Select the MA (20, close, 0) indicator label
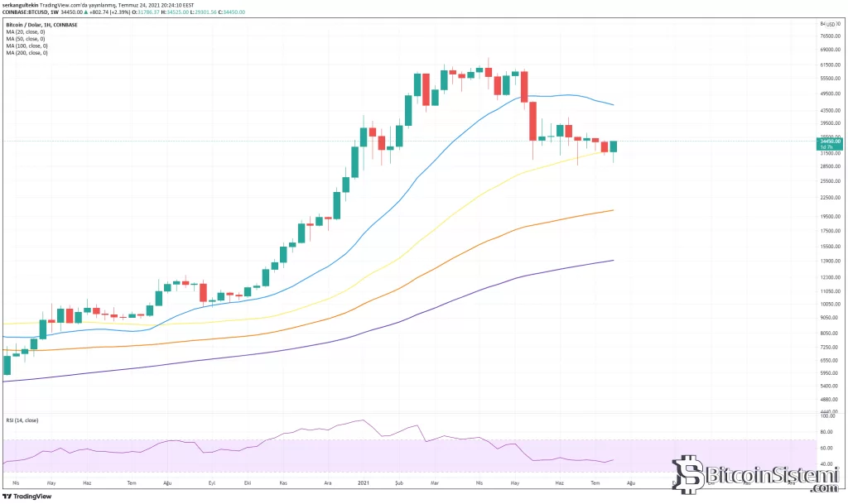Image resolution: width=848 pixels, height=504 pixels. 26,32
